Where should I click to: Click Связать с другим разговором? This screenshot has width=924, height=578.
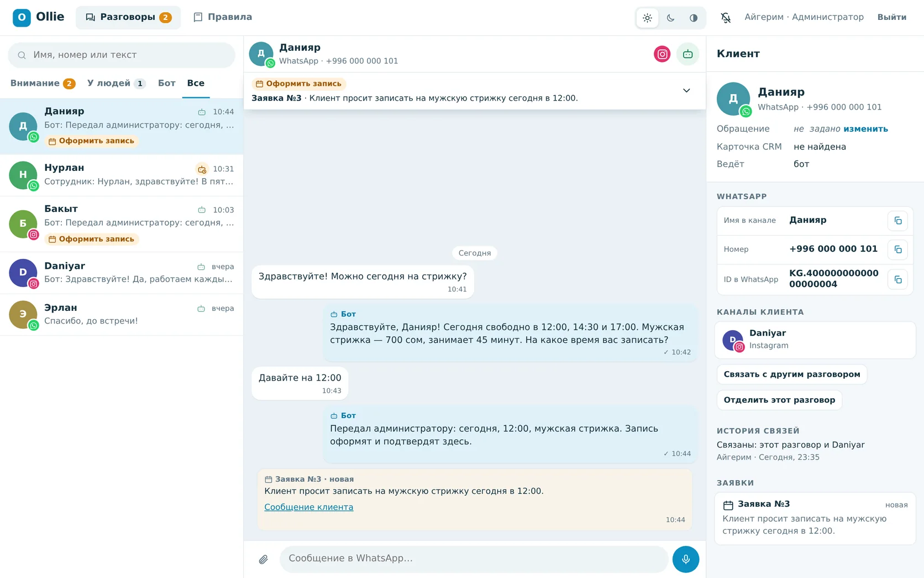(792, 374)
